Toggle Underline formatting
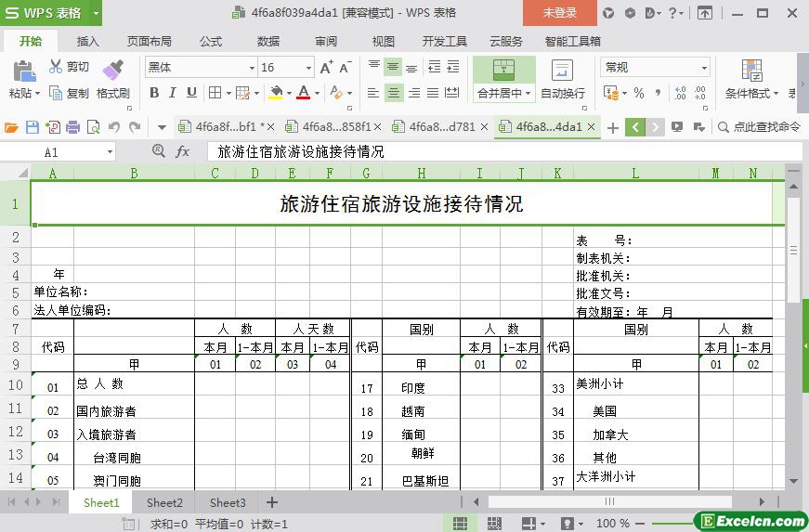The width and height of the screenshot is (809, 532). 191,93
